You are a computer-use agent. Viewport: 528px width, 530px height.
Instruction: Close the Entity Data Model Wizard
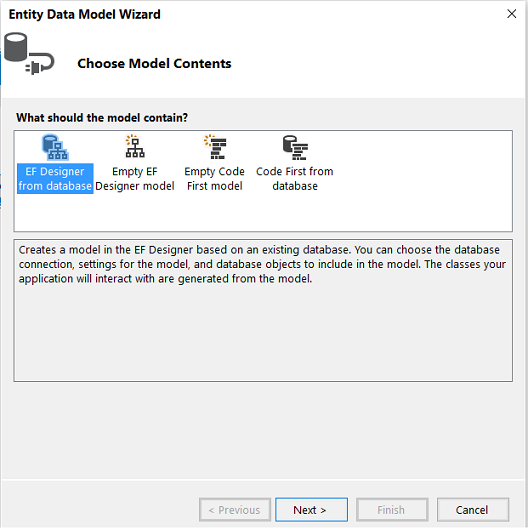tap(511, 14)
